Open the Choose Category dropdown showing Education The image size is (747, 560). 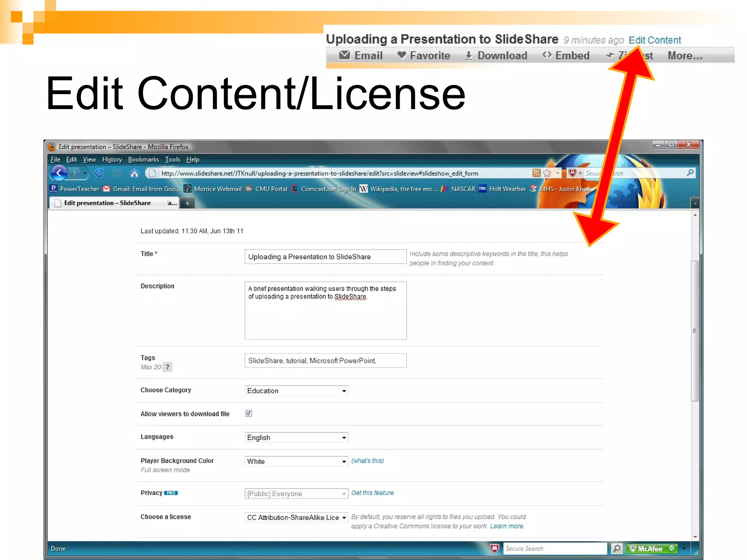296,391
